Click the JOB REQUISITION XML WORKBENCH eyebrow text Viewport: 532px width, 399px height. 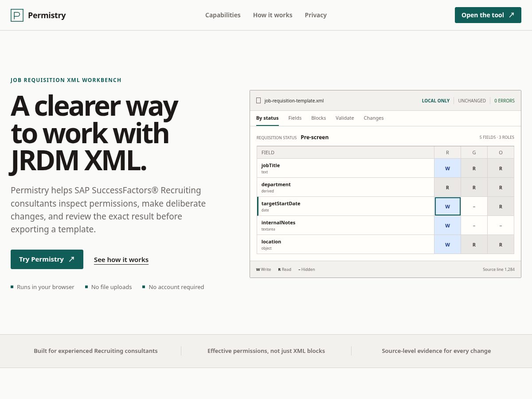tap(66, 80)
